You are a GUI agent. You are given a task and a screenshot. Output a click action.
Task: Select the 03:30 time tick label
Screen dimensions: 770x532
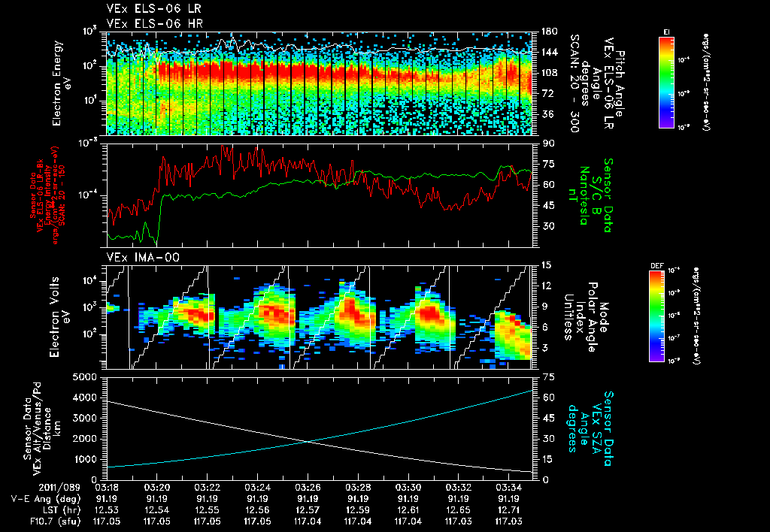[x=408, y=488]
